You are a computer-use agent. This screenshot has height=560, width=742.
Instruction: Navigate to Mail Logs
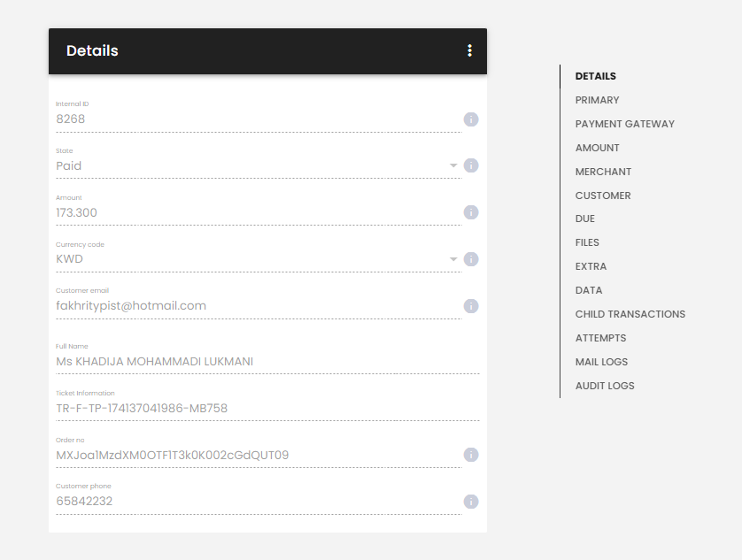pos(601,362)
